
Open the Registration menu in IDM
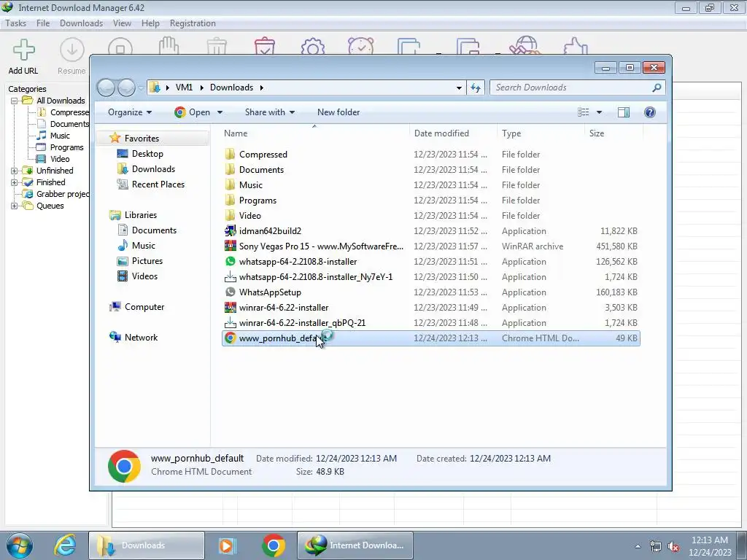coord(193,23)
